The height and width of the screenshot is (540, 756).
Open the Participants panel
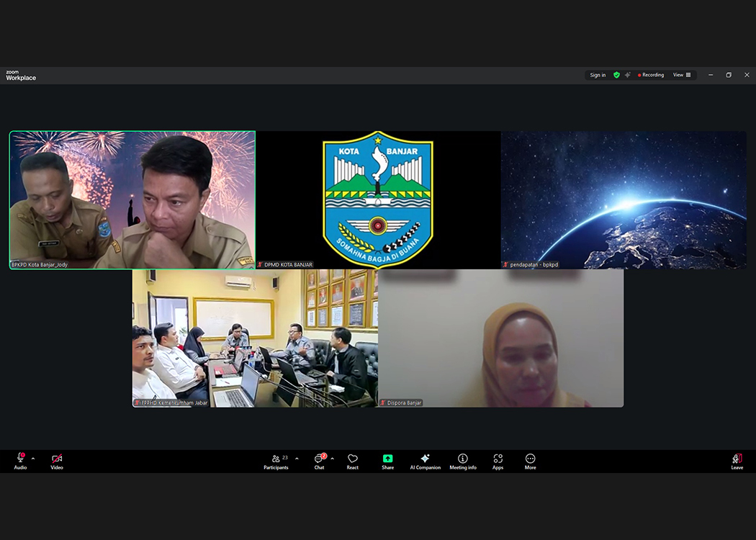coord(276,461)
